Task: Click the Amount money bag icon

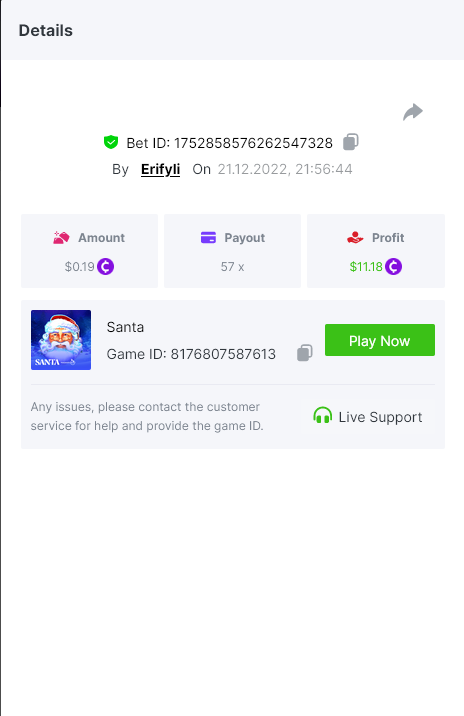Action: tap(61, 237)
